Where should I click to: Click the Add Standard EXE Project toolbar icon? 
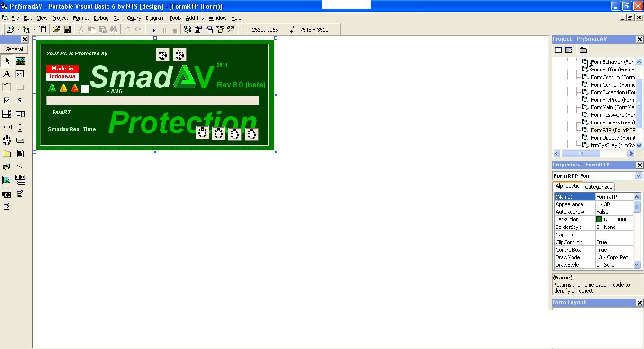coord(10,29)
